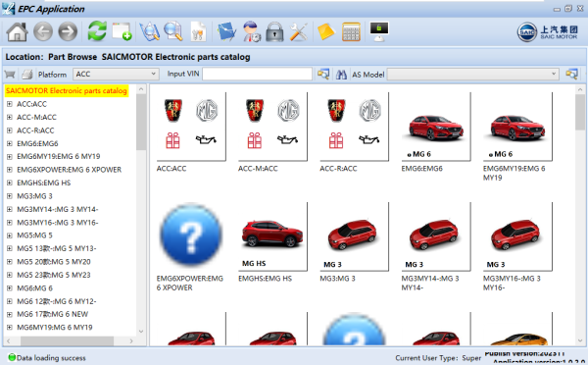
Task: Open the MG3:MG 3 car thumbnail
Action: (x=354, y=236)
